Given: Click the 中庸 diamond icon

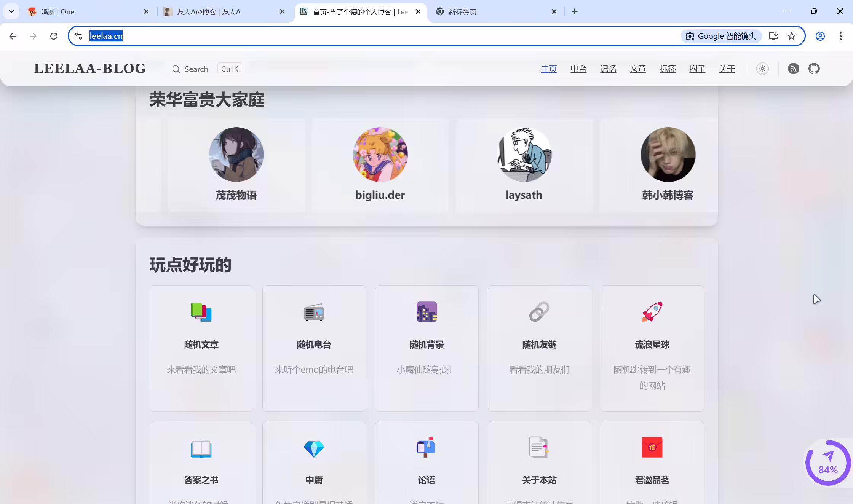Looking at the screenshot, I should point(314,449).
